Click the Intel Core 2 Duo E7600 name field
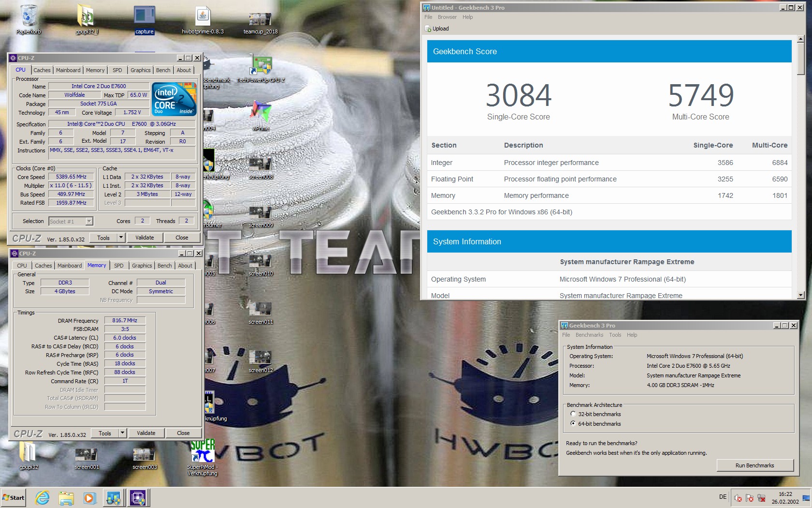This screenshot has height=508, width=812. point(99,86)
